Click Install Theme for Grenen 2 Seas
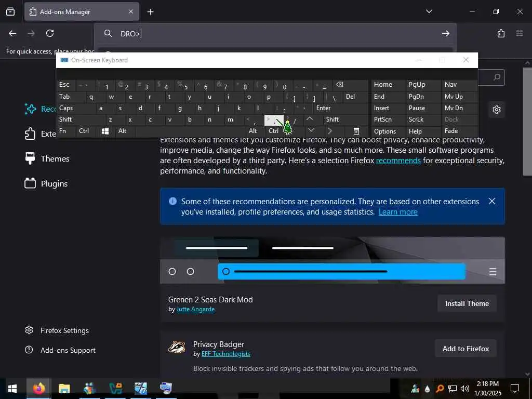 [467, 303]
